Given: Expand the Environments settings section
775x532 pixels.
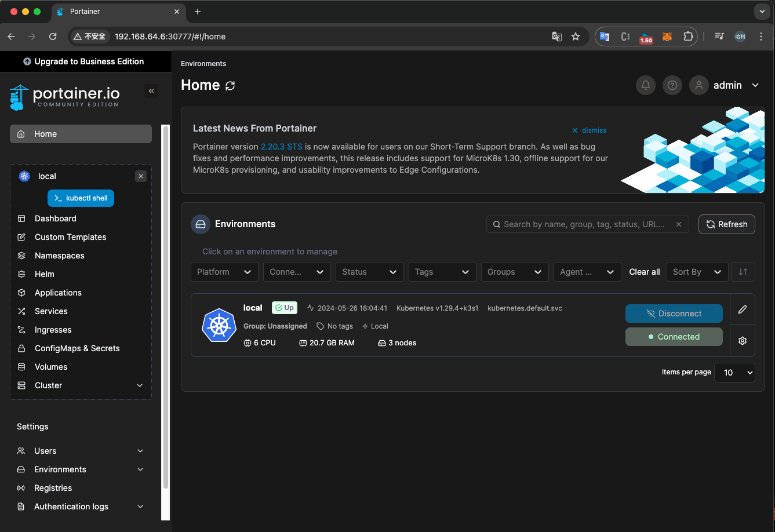Looking at the screenshot, I should click(x=140, y=469).
